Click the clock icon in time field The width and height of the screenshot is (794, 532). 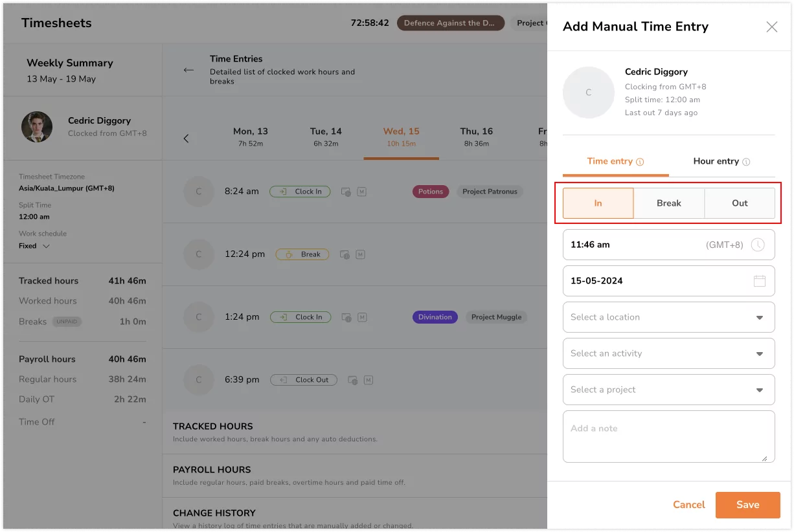[x=758, y=245]
